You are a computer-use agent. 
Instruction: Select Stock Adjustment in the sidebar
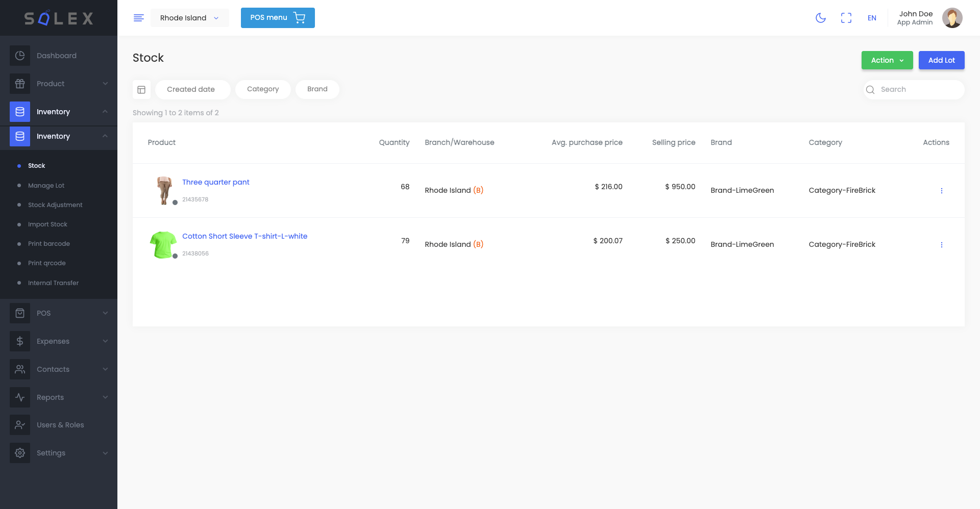coord(55,205)
